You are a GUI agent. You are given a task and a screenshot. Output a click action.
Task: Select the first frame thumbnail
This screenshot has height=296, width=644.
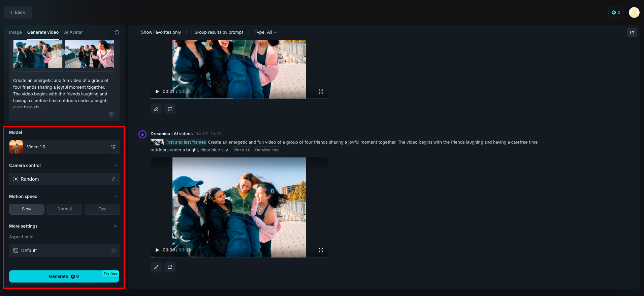pos(38,54)
